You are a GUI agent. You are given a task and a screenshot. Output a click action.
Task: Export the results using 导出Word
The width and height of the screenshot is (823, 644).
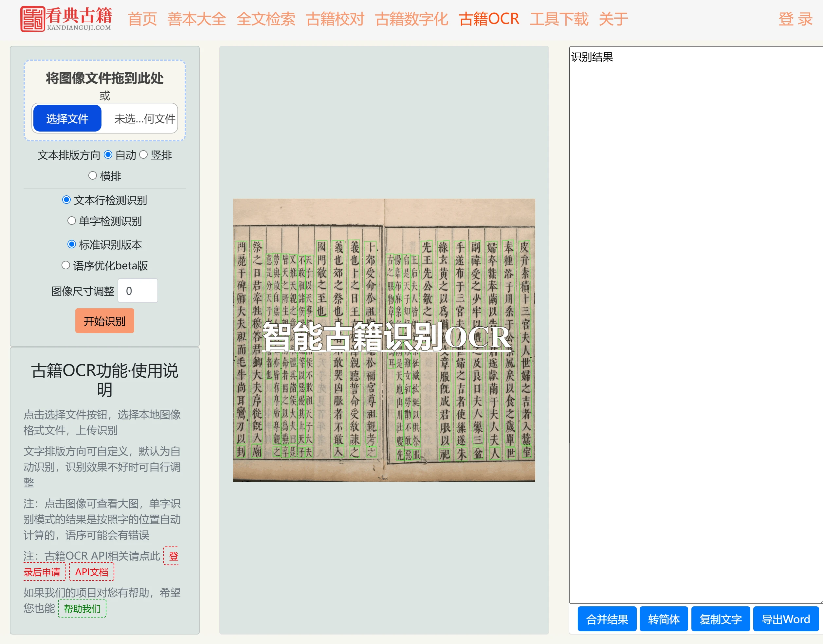(x=785, y=619)
